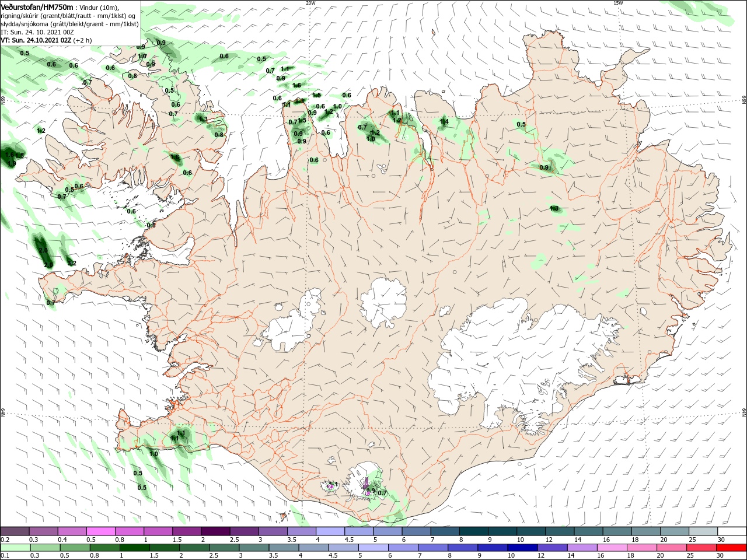Pick the top-row legend swatch starting at 0.8
The image size is (747, 560).
pyautogui.click(x=130, y=531)
